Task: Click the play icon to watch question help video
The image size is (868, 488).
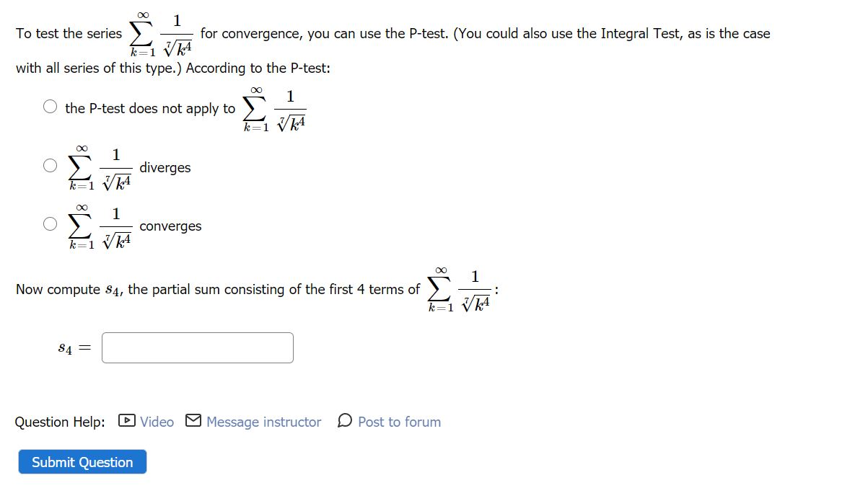Action: (x=127, y=422)
